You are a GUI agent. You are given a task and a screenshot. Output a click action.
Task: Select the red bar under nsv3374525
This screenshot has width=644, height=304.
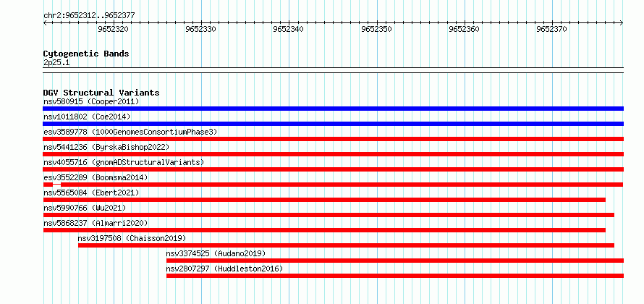click(395, 261)
